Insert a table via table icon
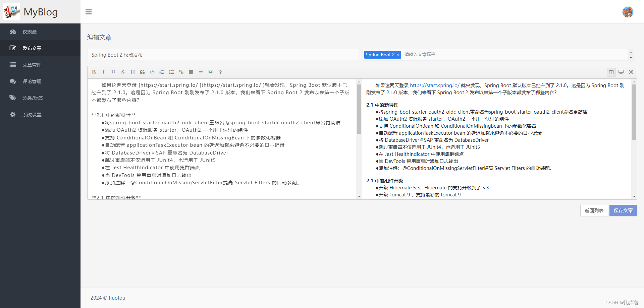The height and width of the screenshot is (308, 644). click(191, 72)
